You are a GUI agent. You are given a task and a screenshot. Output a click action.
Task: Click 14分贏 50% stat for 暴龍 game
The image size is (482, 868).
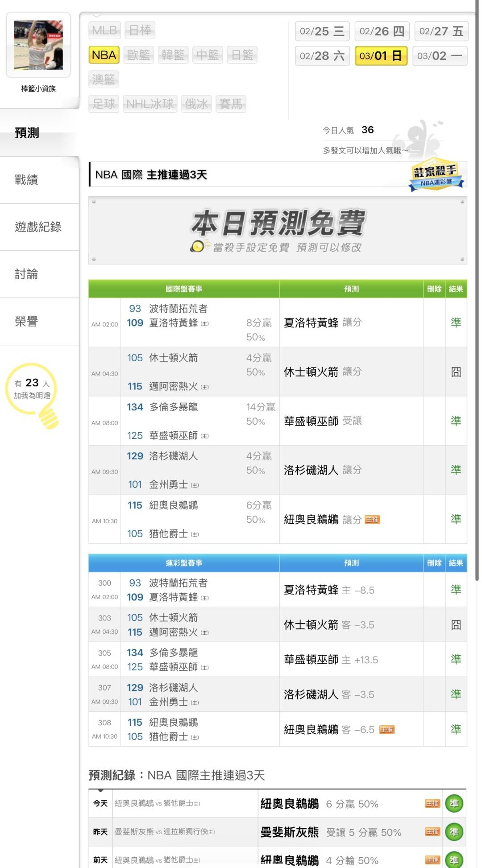click(261, 414)
